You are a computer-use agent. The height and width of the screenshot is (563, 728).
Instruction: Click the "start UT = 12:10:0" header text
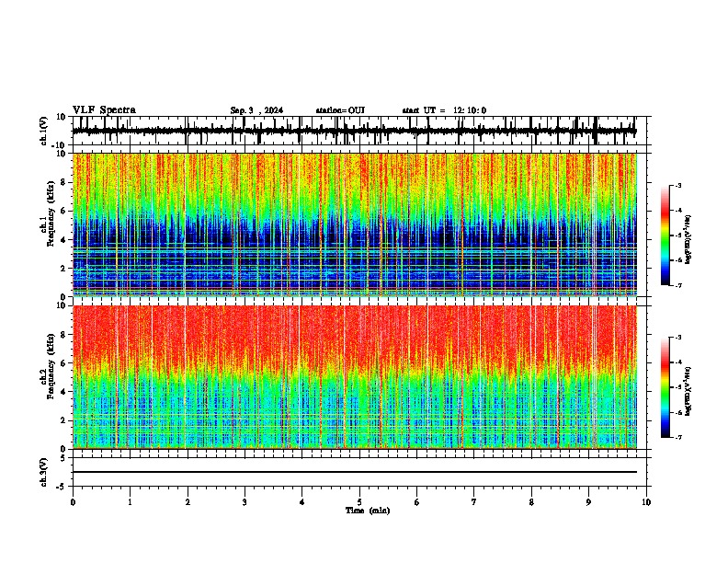point(444,110)
